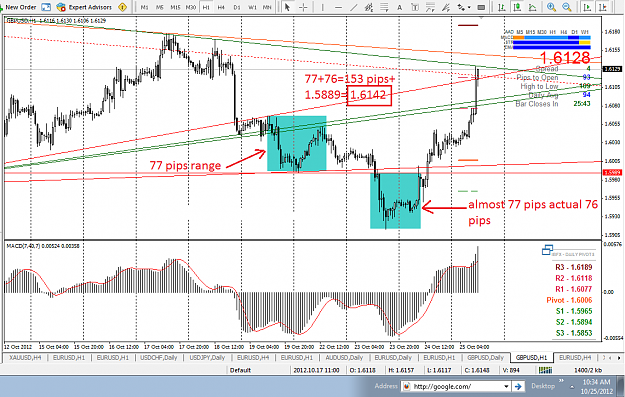Select the trendline drawing tool
Screen dimensions: 625x397
354,7
